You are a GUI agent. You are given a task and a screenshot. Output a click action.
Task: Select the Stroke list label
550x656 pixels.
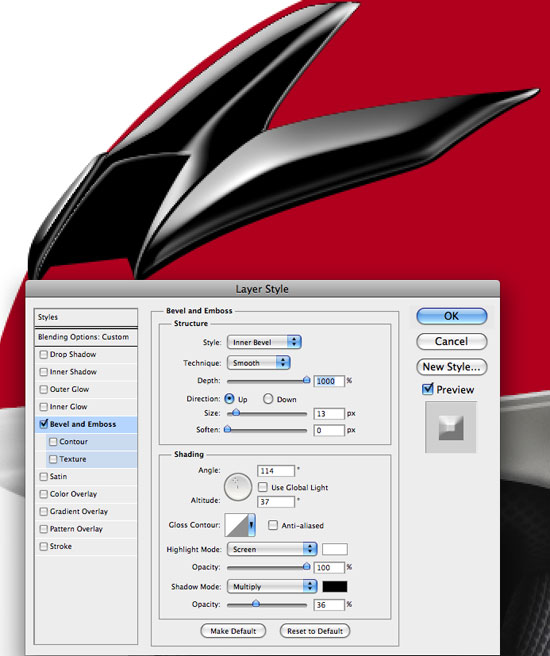(x=61, y=546)
